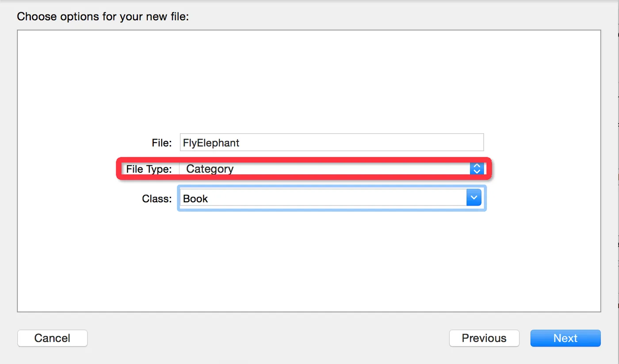Screen dimensions: 619x364
Task: Proceed with the Next button
Action: point(565,338)
